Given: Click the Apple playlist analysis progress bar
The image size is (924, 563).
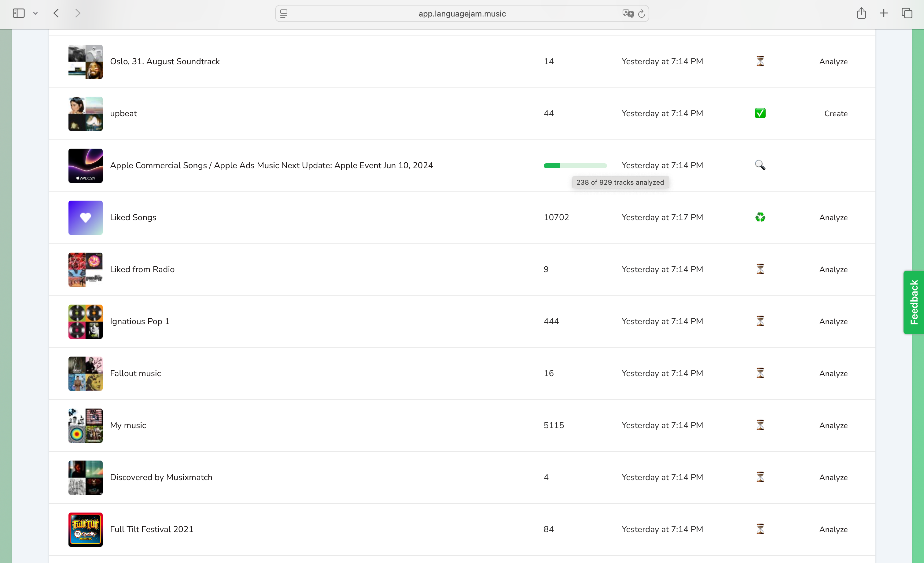Looking at the screenshot, I should pyautogui.click(x=575, y=166).
